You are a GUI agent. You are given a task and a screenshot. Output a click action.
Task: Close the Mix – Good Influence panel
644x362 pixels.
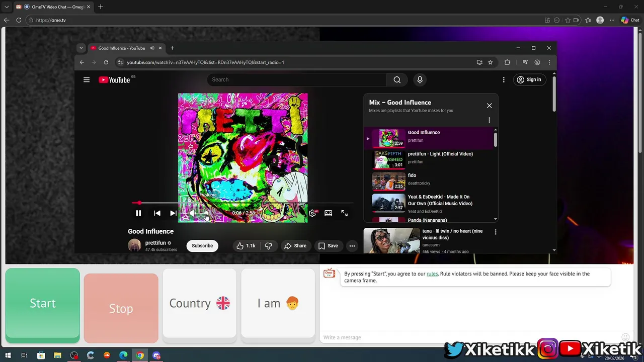click(489, 106)
